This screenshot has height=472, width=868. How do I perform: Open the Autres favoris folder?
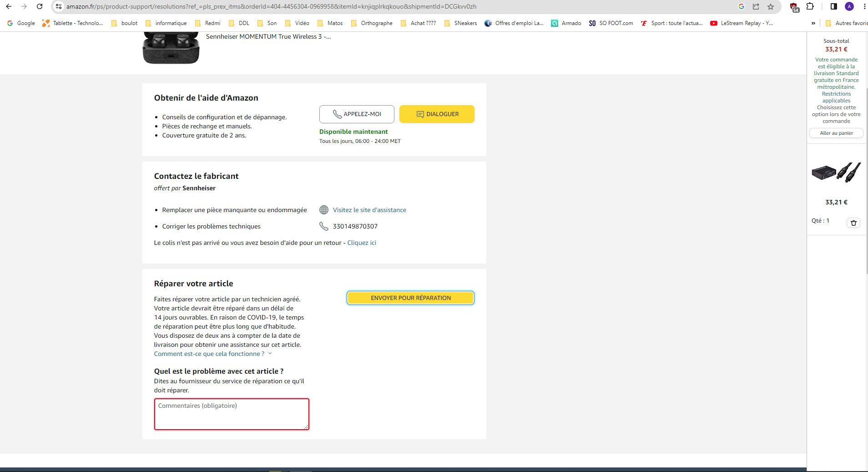click(x=847, y=23)
